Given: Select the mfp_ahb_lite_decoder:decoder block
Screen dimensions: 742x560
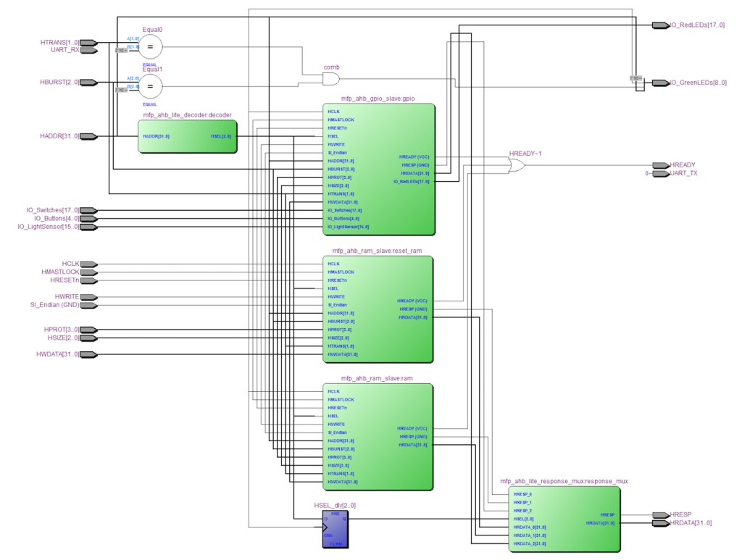Looking at the screenshot, I should click(x=188, y=137).
